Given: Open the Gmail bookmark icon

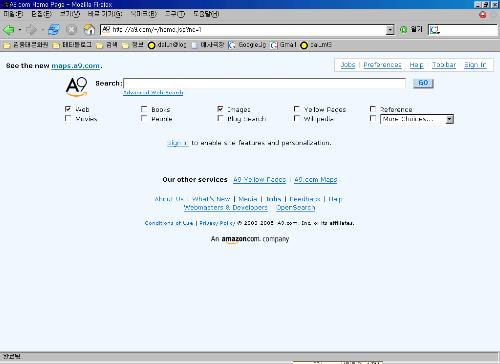Looking at the screenshot, I should pyautogui.click(x=273, y=45).
